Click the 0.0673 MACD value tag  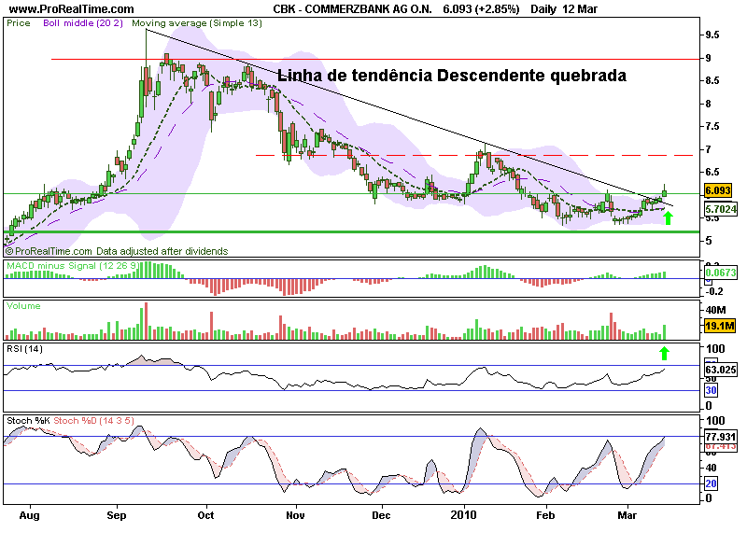721,273
